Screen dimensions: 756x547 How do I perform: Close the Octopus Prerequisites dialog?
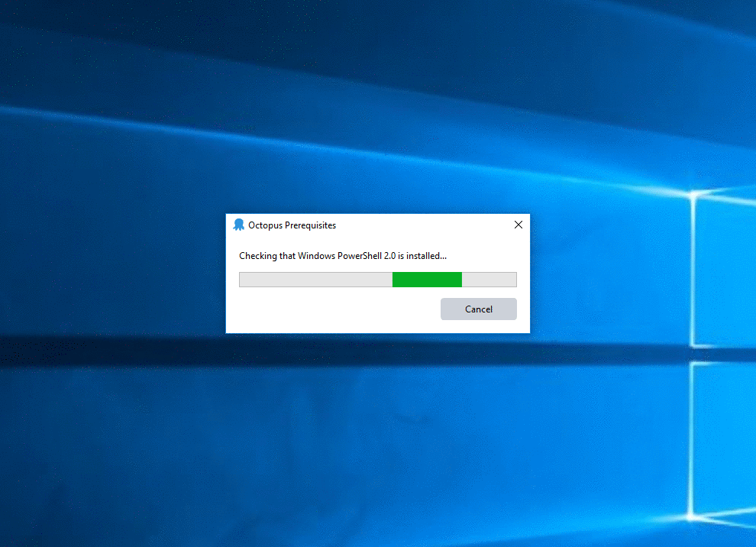point(519,225)
